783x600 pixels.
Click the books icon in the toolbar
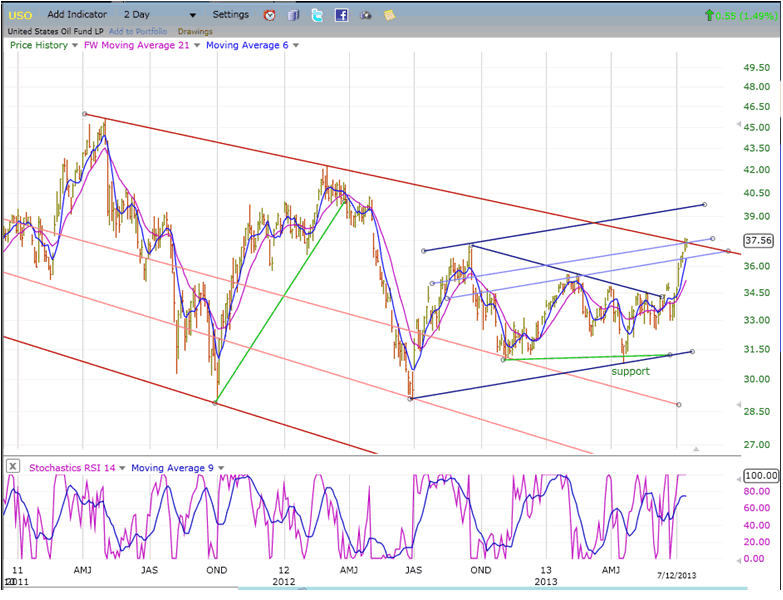pos(293,15)
